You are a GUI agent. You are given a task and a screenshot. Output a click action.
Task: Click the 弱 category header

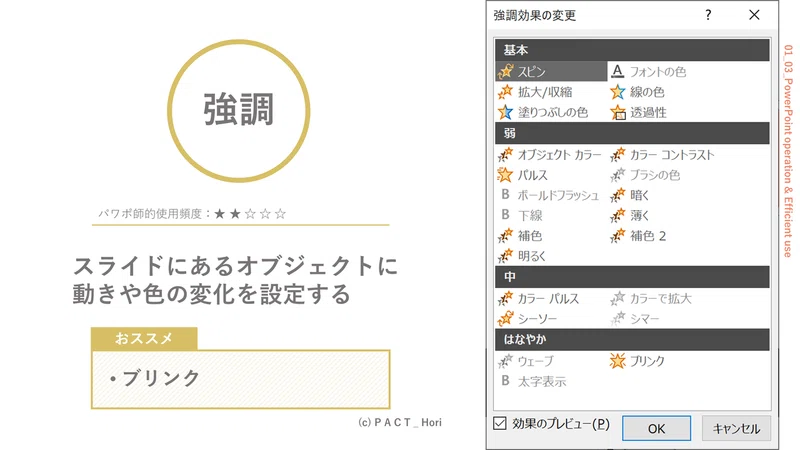click(x=632, y=133)
